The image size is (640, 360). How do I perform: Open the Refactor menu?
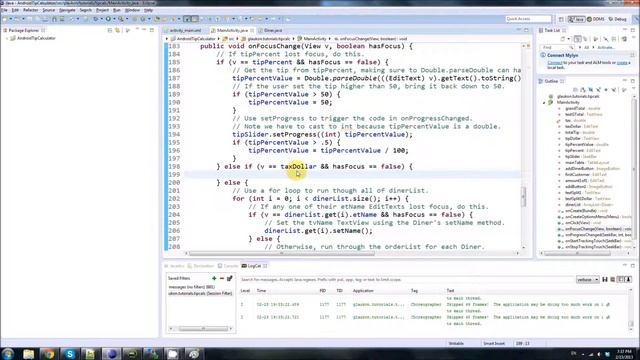pyautogui.click(x=31, y=10)
